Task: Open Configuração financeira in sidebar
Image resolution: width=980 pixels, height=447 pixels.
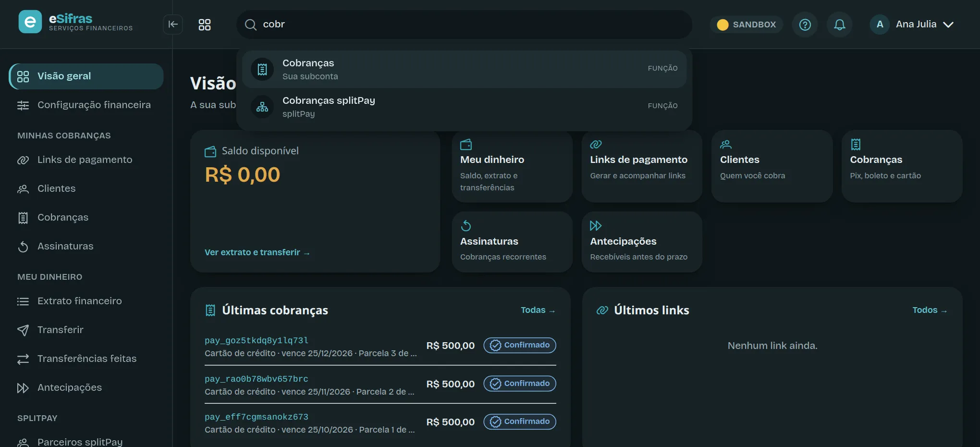Action: [86, 105]
